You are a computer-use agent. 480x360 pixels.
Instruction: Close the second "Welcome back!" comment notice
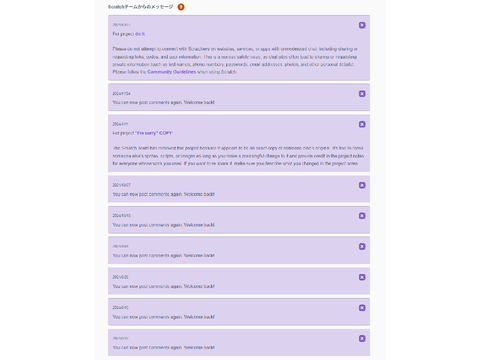tap(362, 185)
